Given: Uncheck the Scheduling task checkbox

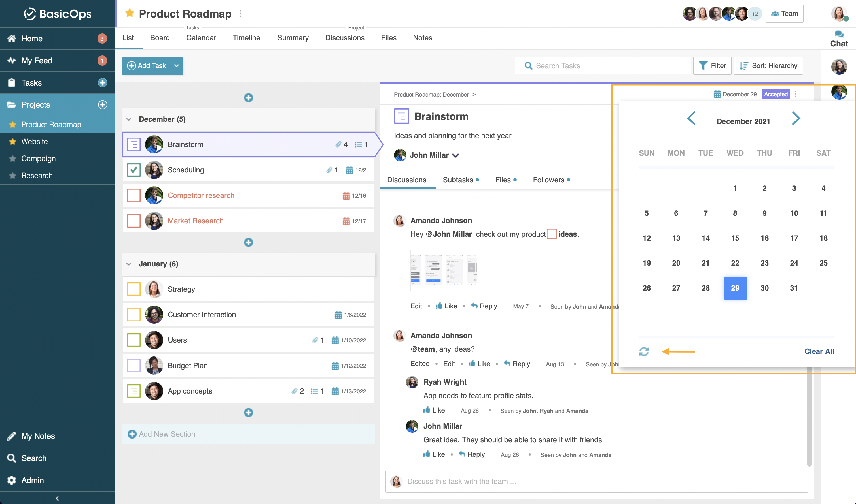Looking at the screenshot, I should (134, 170).
